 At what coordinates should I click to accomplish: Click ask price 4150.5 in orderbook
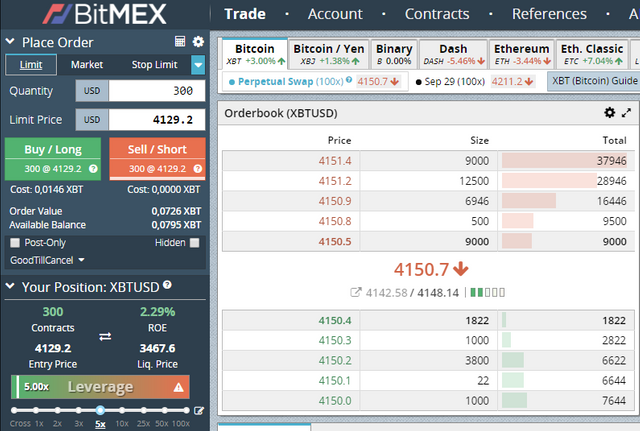tap(335, 242)
